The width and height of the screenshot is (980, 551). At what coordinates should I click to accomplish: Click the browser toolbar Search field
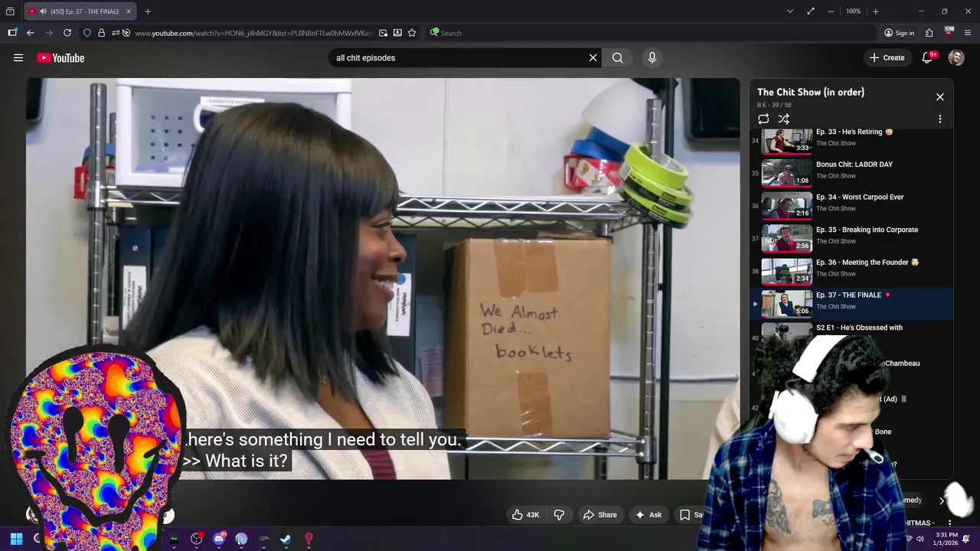pyautogui.click(x=651, y=33)
